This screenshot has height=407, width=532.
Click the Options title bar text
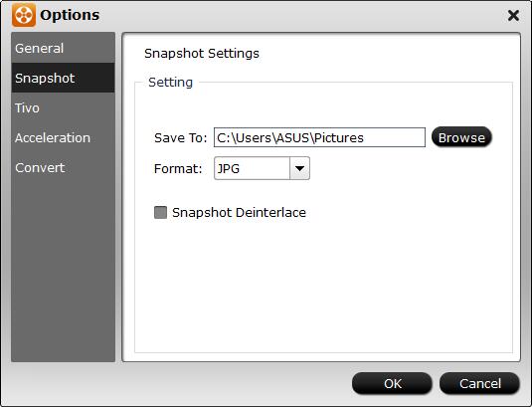tap(70, 15)
